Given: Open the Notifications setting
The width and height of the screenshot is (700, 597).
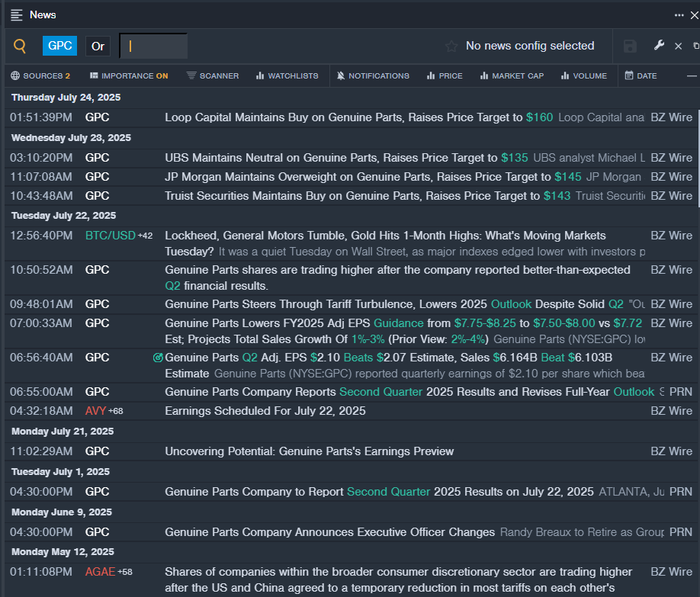Looking at the screenshot, I should pos(373,75).
